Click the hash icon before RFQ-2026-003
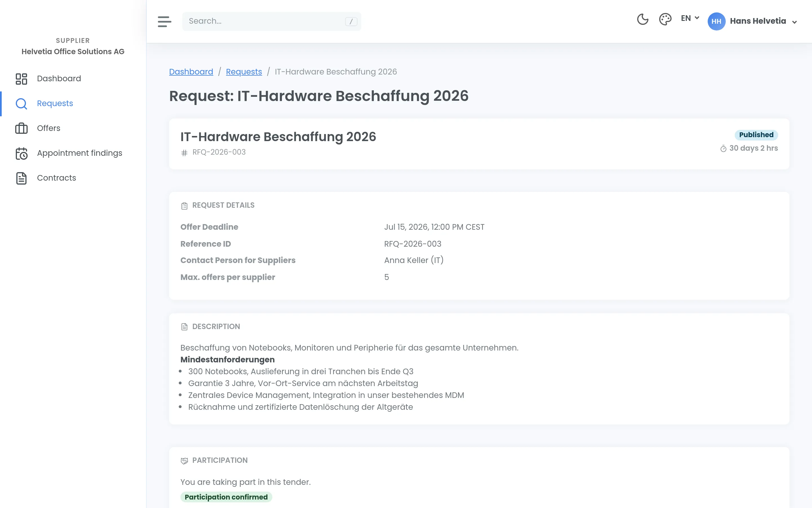The height and width of the screenshot is (508, 812). click(184, 153)
